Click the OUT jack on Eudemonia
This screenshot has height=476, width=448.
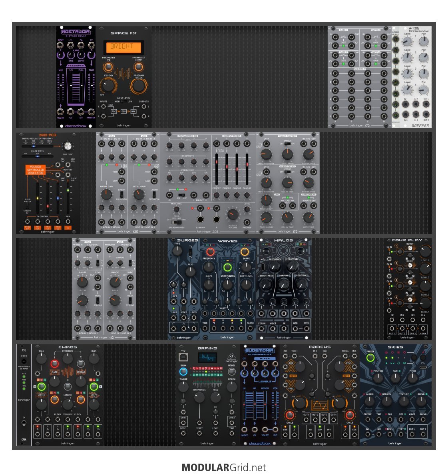point(275,430)
